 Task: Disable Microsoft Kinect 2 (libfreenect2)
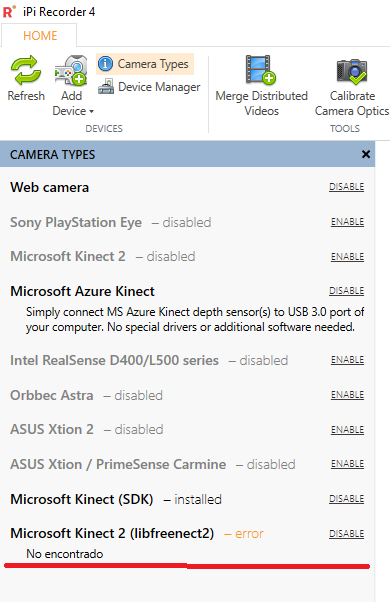pyautogui.click(x=346, y=534)
